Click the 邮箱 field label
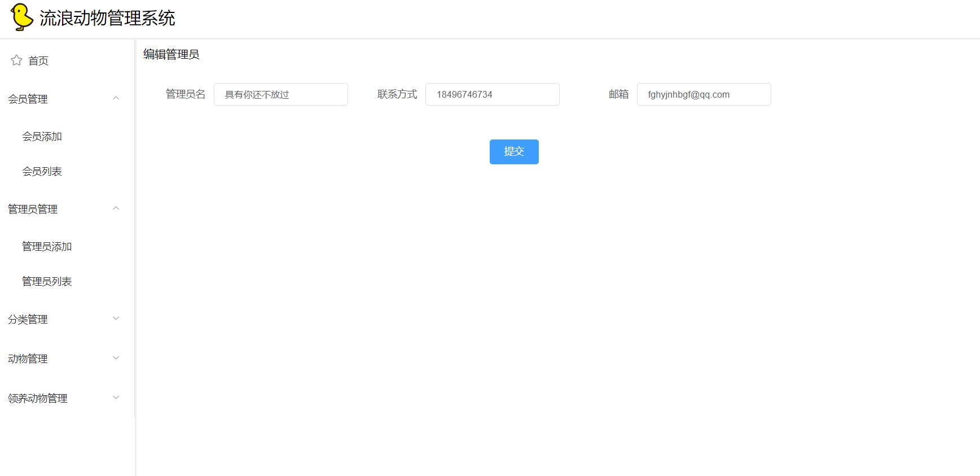980x476 pixels. (619, 94)
